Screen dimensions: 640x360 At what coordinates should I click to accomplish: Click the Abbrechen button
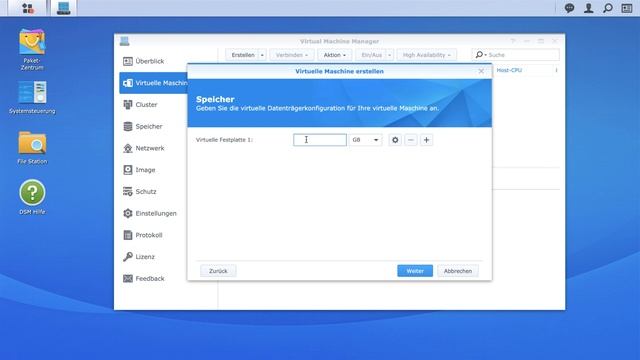(x=458, y=271)
